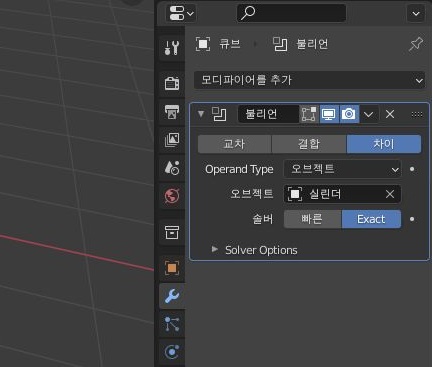This screenshot has height=367, width=432.
Task: Open the Object properties tab
Action: pos(172,268)
